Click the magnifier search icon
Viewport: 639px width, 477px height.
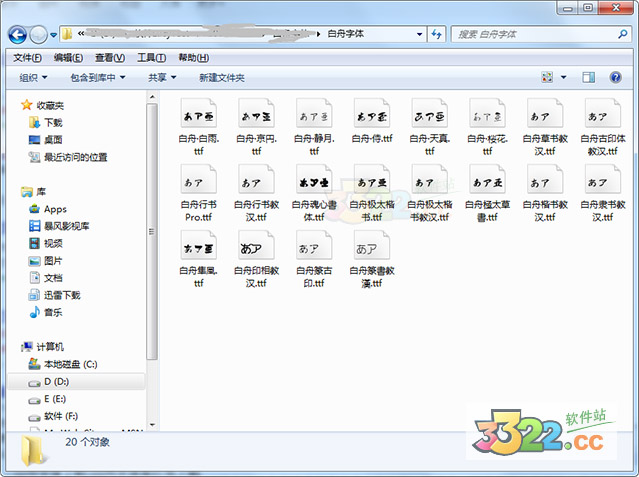click(x=623, y=34)
